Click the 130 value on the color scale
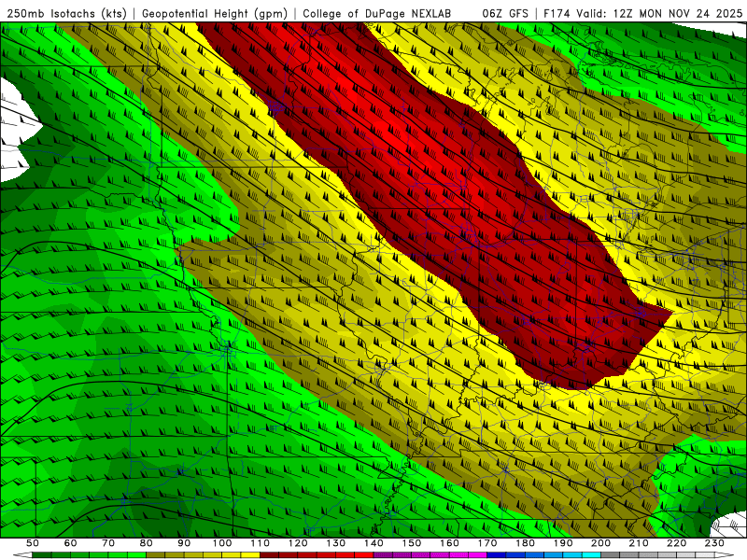This screenshot has height=560, width=747. pos(335,543)
